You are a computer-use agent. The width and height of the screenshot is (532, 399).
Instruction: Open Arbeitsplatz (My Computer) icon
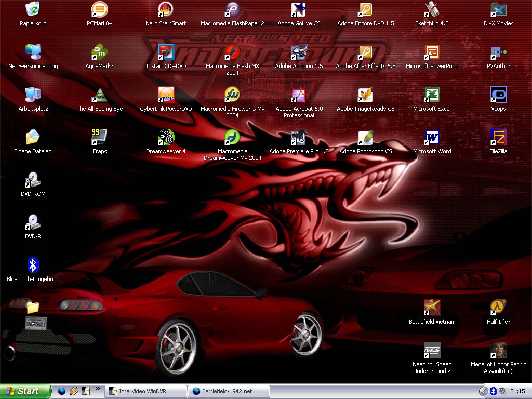pyautogui.click(x=33, y=95)
